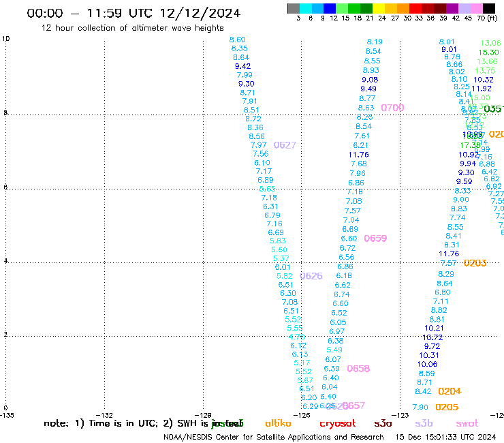Image resolution: width=504 pixels, height=443 pixels.
Task: Choose the purple 42 ft legend swatch
Action: 452,8
